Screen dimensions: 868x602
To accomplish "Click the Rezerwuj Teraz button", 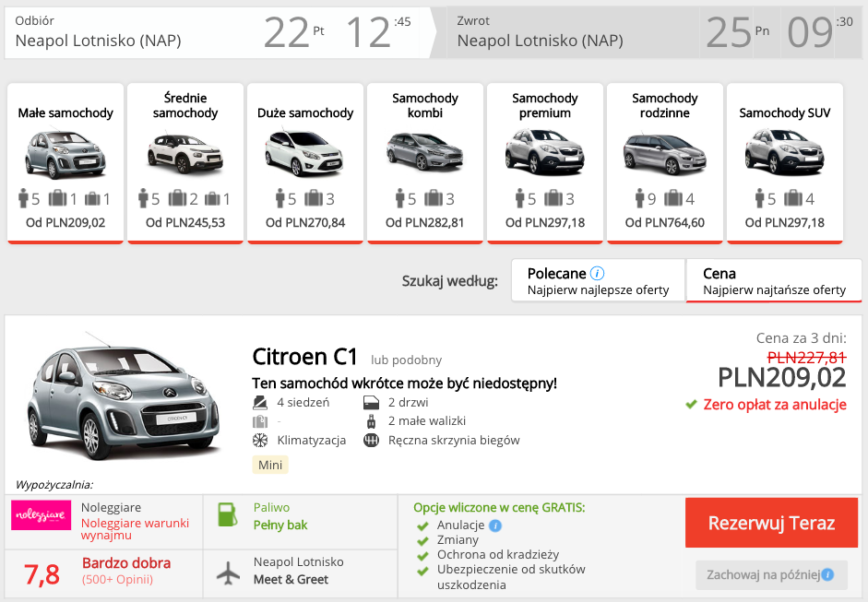I will 771,523.
